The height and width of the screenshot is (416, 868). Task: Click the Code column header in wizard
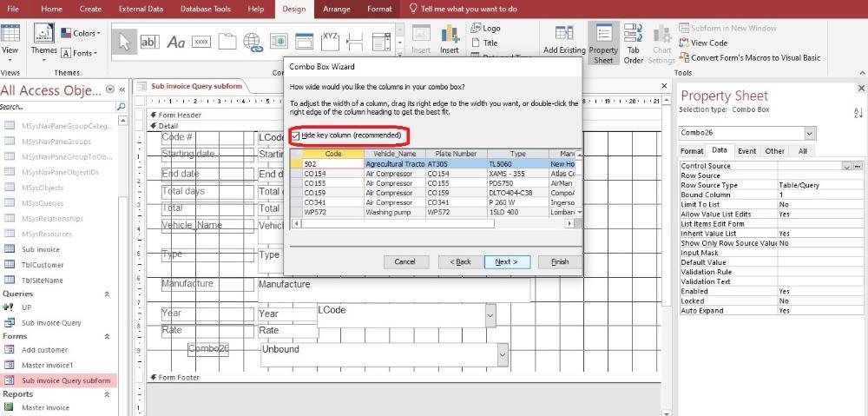333,154
